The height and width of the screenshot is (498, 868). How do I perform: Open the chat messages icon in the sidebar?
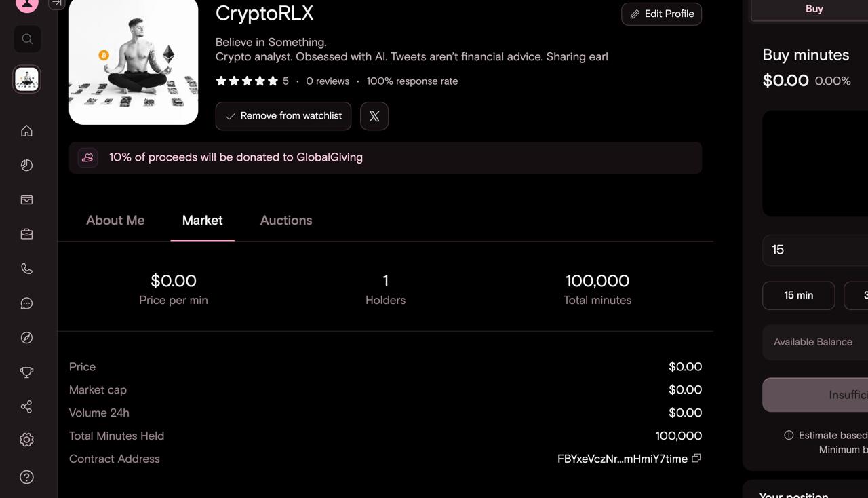pyautogui.click(x=26, y=303)
